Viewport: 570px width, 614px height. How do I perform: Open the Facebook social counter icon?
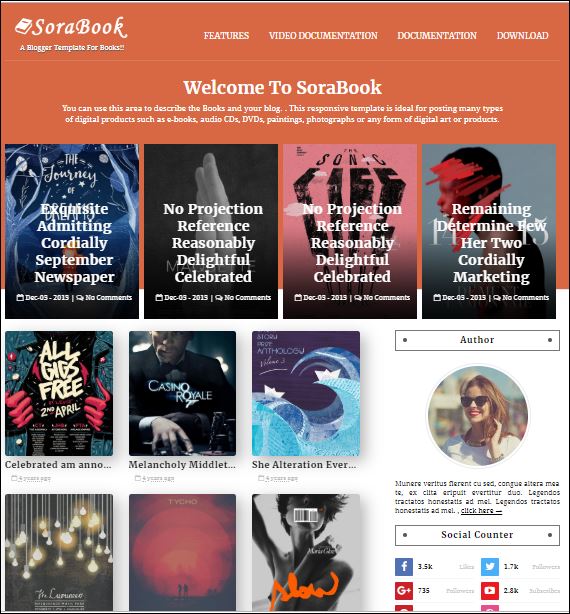pos(404,567)
